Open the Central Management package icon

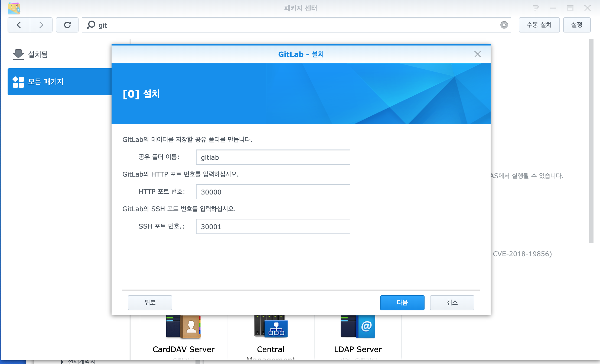click(x=271, y=326)
